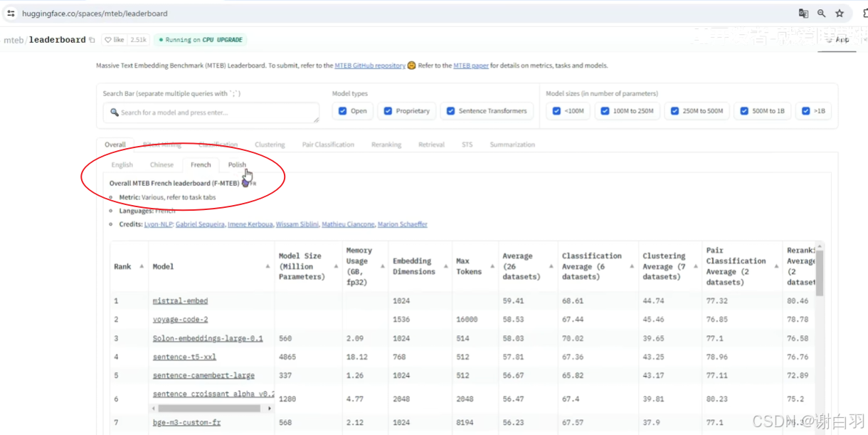The height and width of the screenshot is (435, 868).
Task: Copy the space name with the copy icon
Action: click(92, 40)
